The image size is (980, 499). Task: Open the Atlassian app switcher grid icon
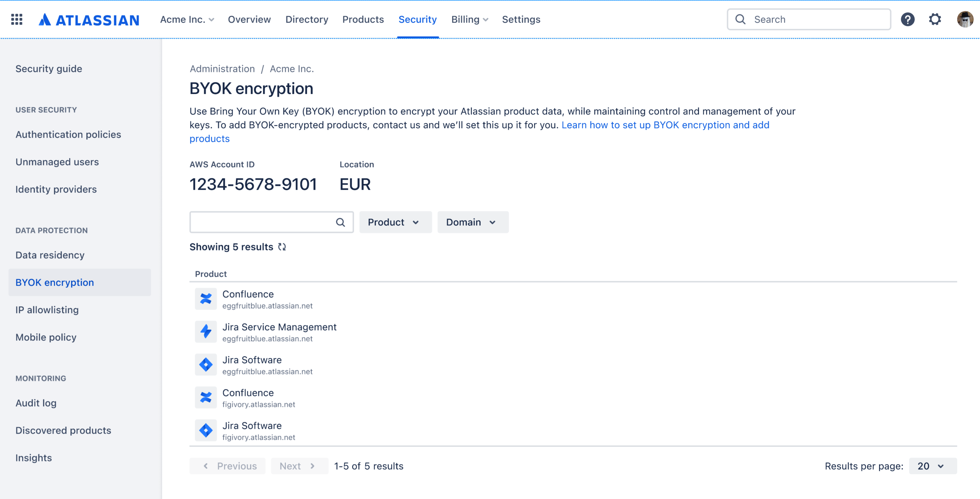17,19
